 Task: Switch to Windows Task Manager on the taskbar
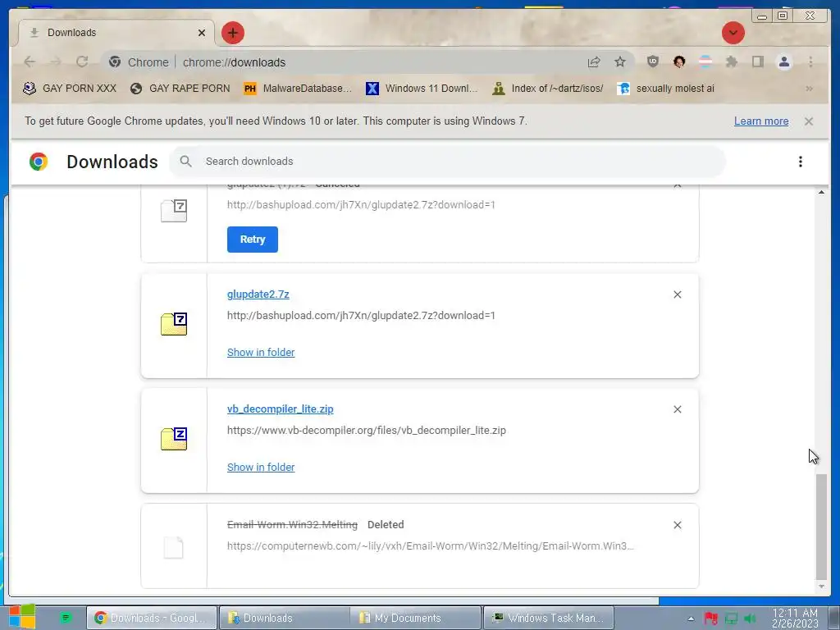549,618
